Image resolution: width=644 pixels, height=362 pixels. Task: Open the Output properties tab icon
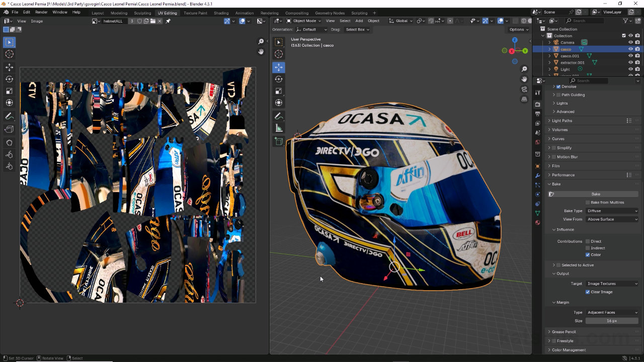tap(537, 114)
